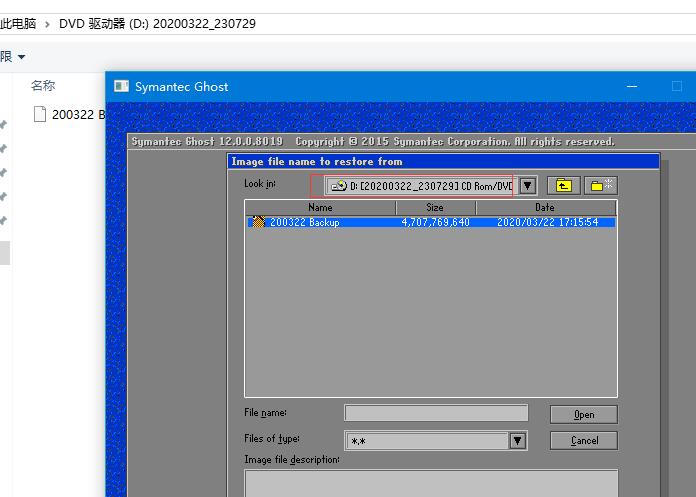Click the 200322 Backup image file icon
The image size is (696, 497).
(258, 222)
